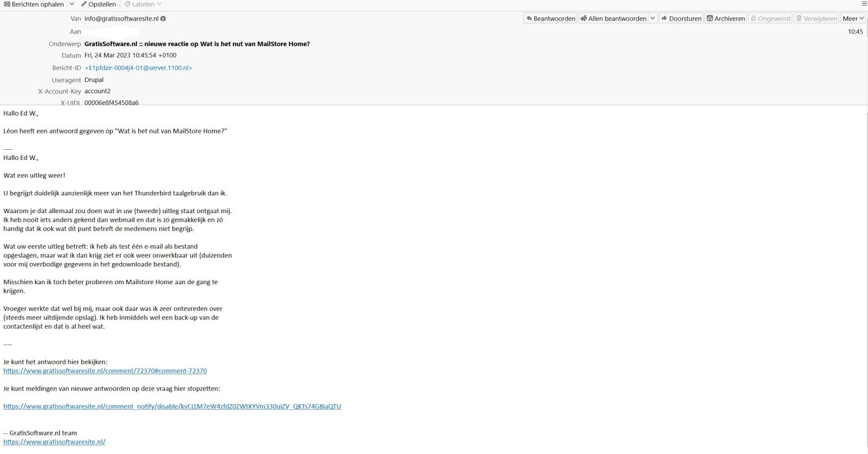Open the comment-72370 link

coord(105,371)
